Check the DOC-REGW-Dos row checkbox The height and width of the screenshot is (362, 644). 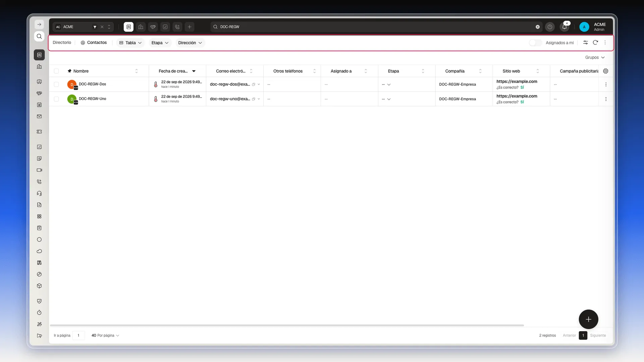coord(56,84)
